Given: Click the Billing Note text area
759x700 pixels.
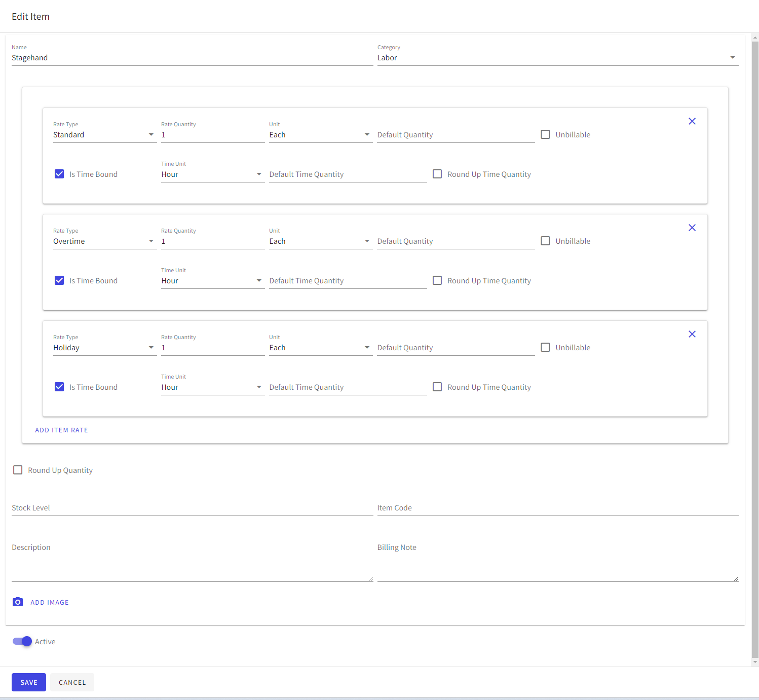Looking at the screenshot, I should point(557,563).
